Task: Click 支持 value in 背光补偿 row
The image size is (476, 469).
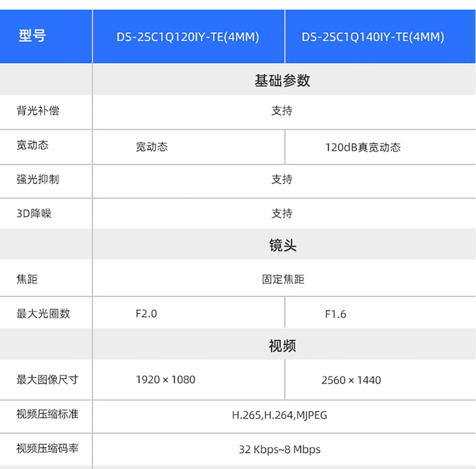Action: coord(282,111)
